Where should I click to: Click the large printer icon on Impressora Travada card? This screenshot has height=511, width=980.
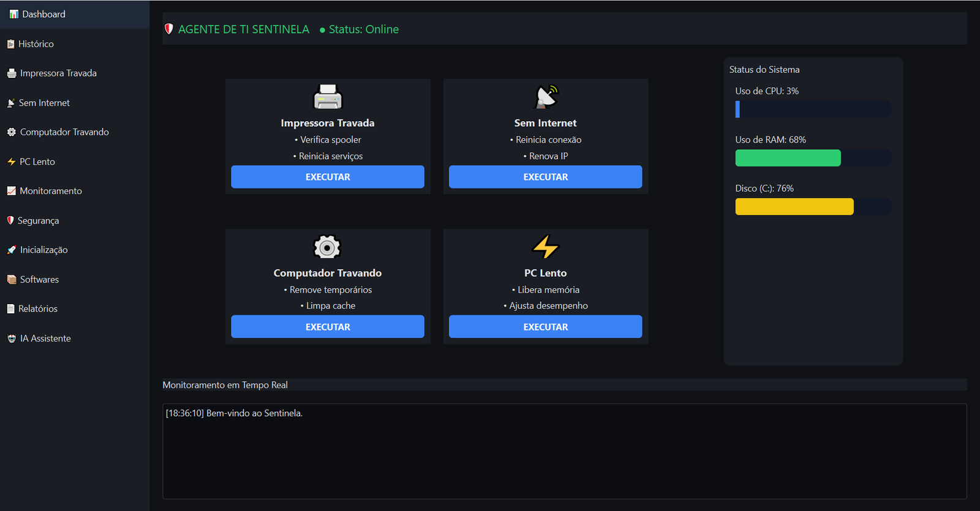[328, 97]
